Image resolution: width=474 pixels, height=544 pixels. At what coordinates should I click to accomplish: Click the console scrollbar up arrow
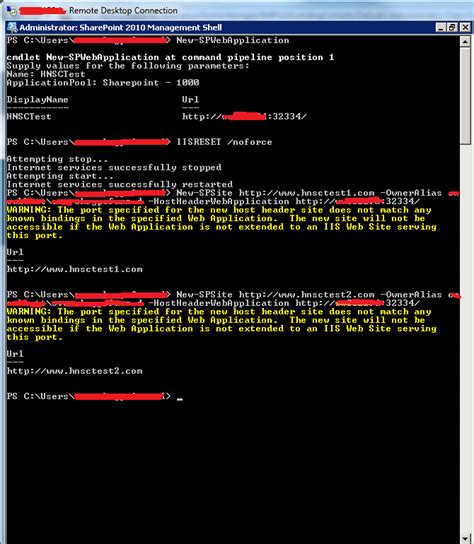(465, 42)
